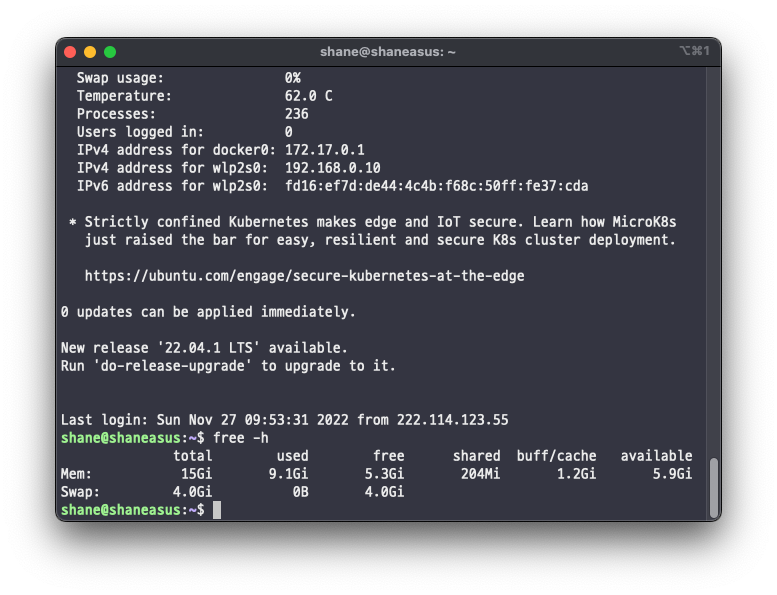Click the 'Users logged in:' label

pos(140,132)
